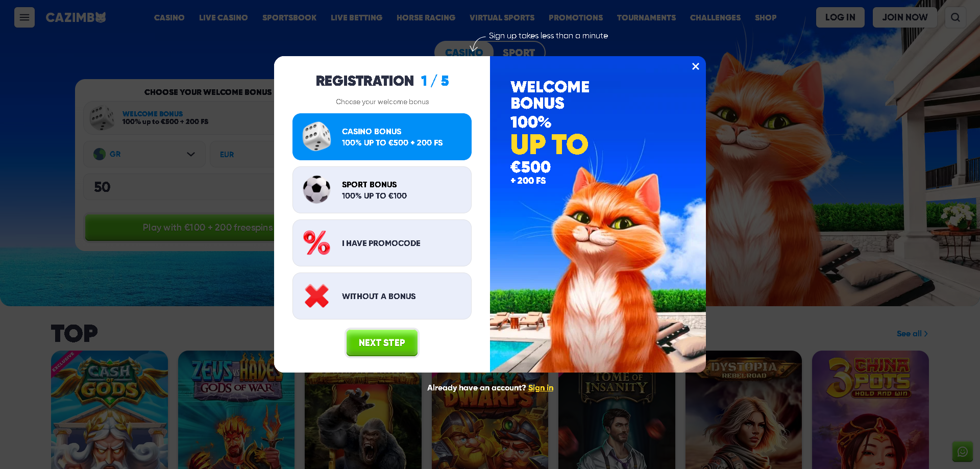Click the soccer ball Sport Bonus icon
The height and width of the screenshot is (469, 980).
pos(316,189)
